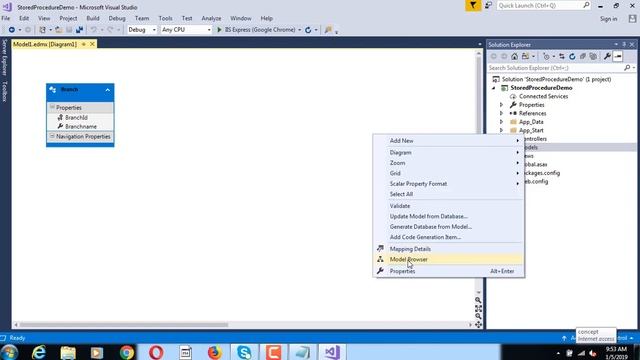
Task: Open Model Browser from context menu
Action: pyautogui.click(x=449, y=259)
